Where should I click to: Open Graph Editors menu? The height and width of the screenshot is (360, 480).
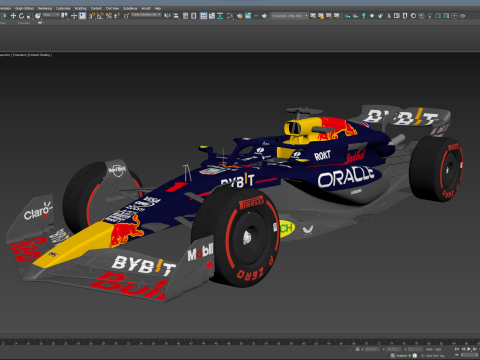24,8
